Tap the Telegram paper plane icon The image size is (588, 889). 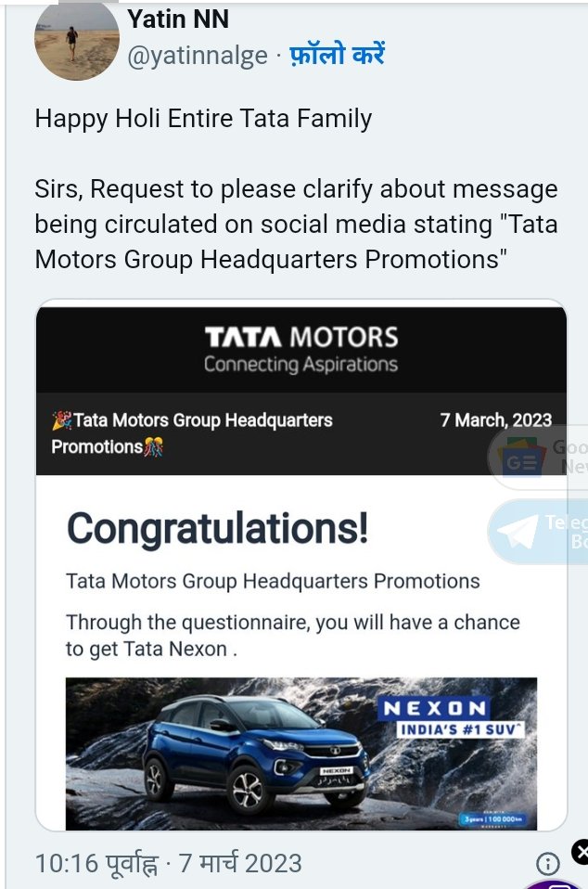click(518, 531)
